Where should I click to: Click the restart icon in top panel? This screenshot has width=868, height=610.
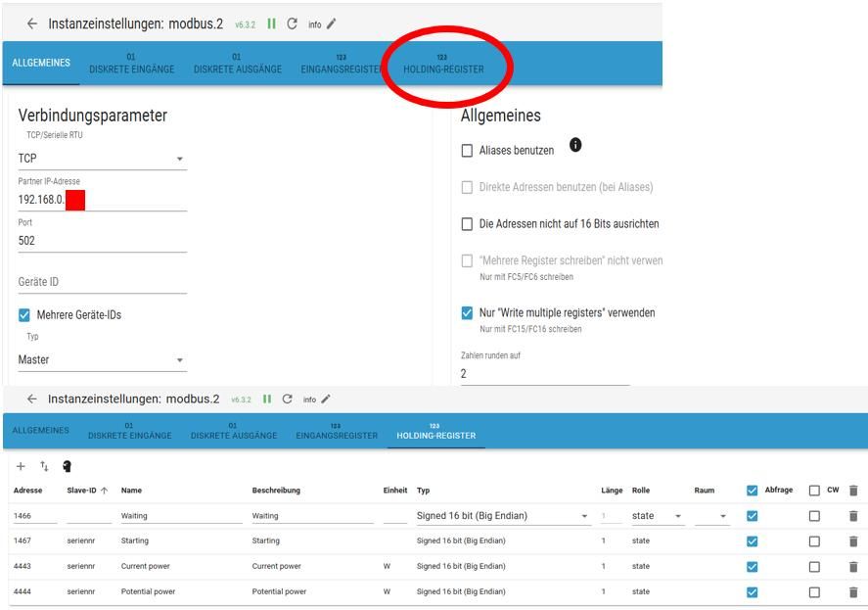point(292,23)
